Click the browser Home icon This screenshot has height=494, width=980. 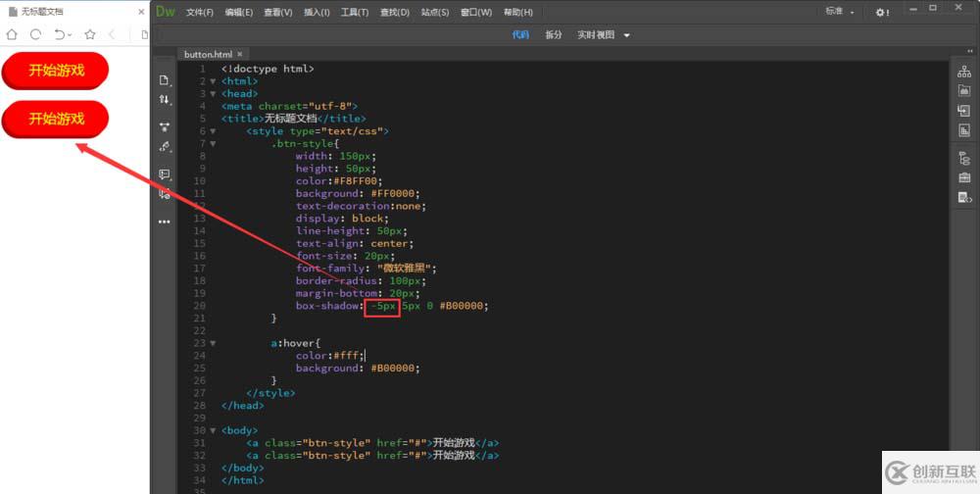12,34
